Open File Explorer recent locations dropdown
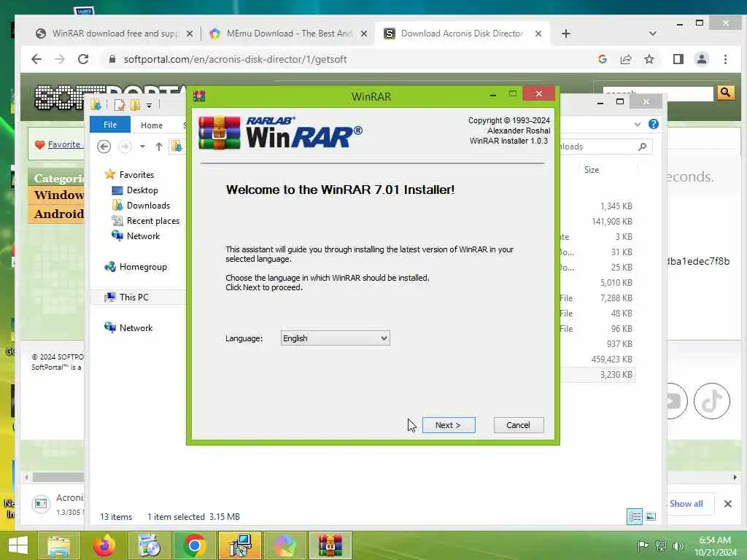 point(142,147)
